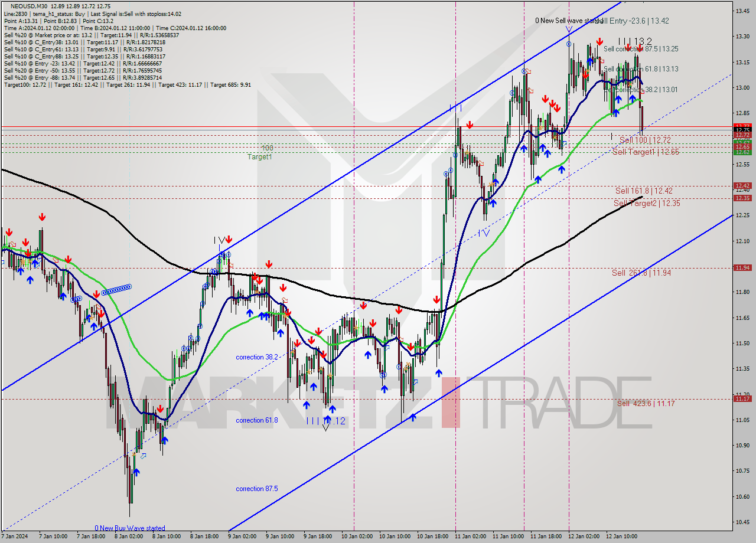
Task: Click the black 'I V' wave label
Action: (x=220, y=240)
